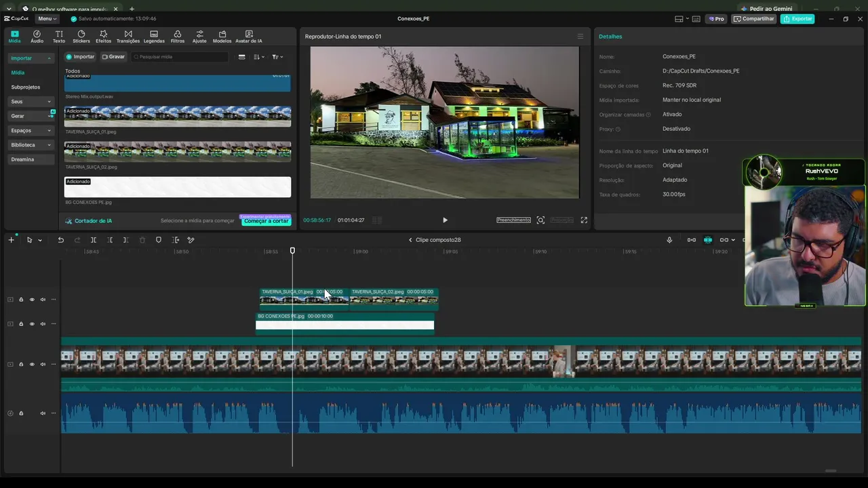
Task: Open the media filter dropdown
Action: pyautogui.click(x=277, y=57)
